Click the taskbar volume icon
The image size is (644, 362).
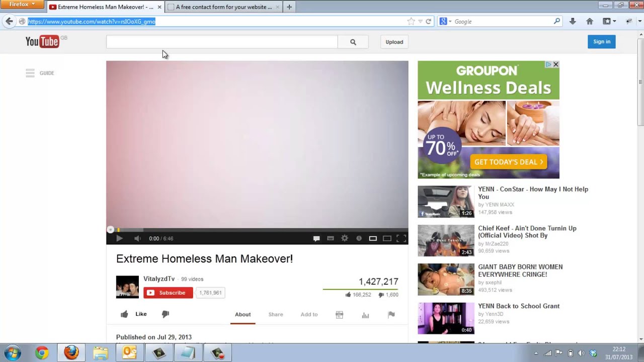click(581, 353)
